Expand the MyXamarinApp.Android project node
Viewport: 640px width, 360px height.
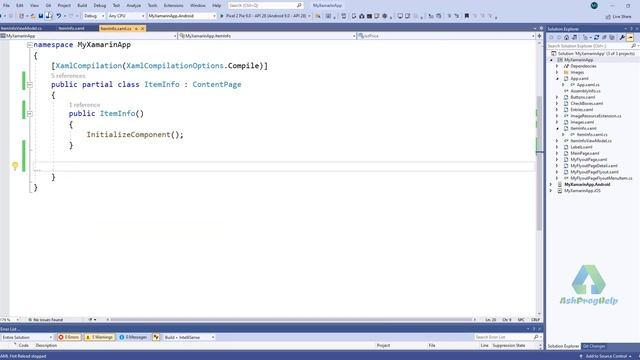551,184
